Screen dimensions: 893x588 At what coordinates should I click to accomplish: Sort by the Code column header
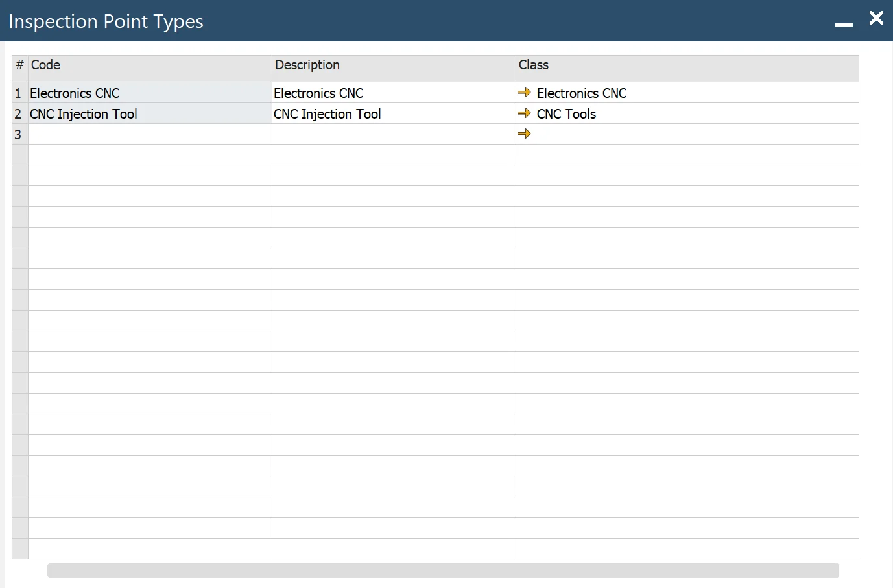[x=149, y=65]
